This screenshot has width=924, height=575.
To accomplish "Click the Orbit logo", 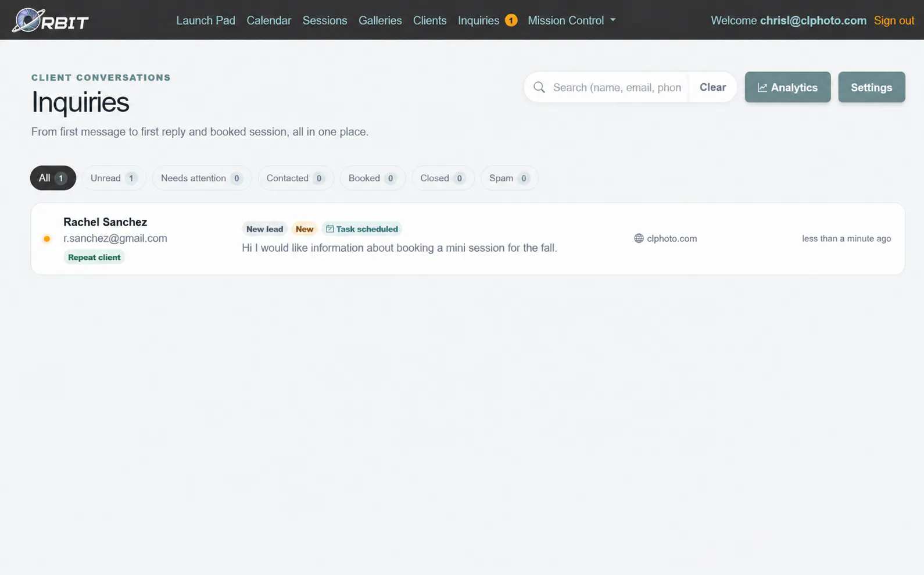I will (x=51, y=20).
